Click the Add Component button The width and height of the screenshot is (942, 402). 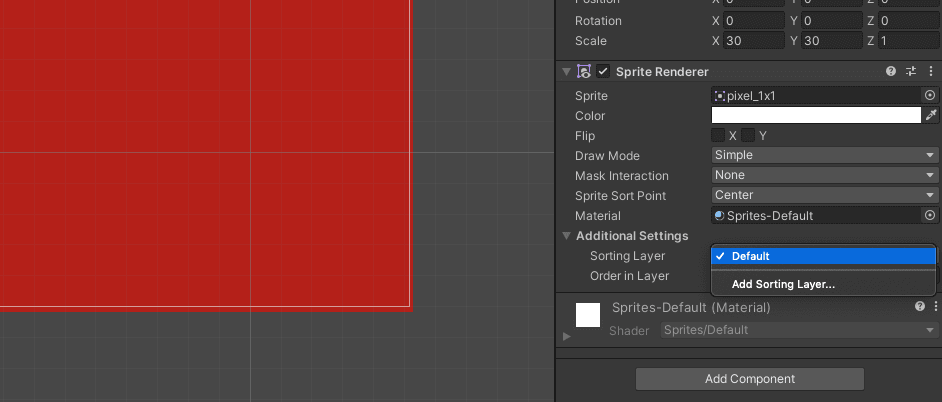pos(749,379)
